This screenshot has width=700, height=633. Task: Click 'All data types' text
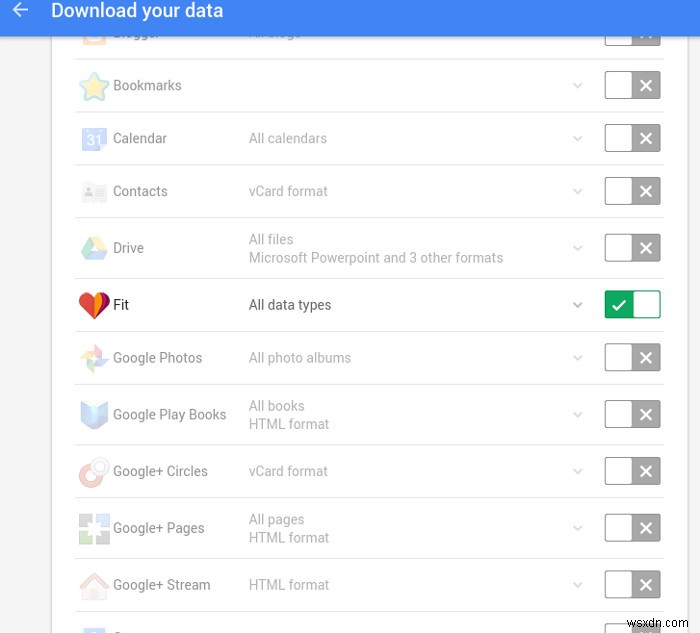[x=290, y=305]
